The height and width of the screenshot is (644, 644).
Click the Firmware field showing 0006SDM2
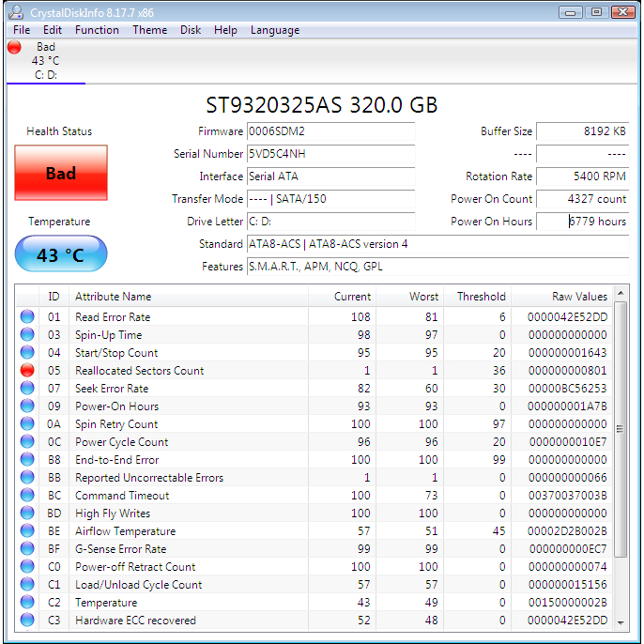pos(331,131)
